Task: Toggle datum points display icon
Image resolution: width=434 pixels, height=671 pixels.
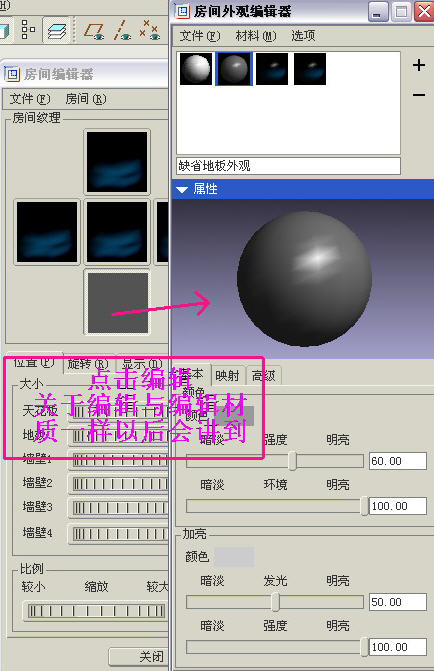Action: pyautogui.click(x=149, y=30)
